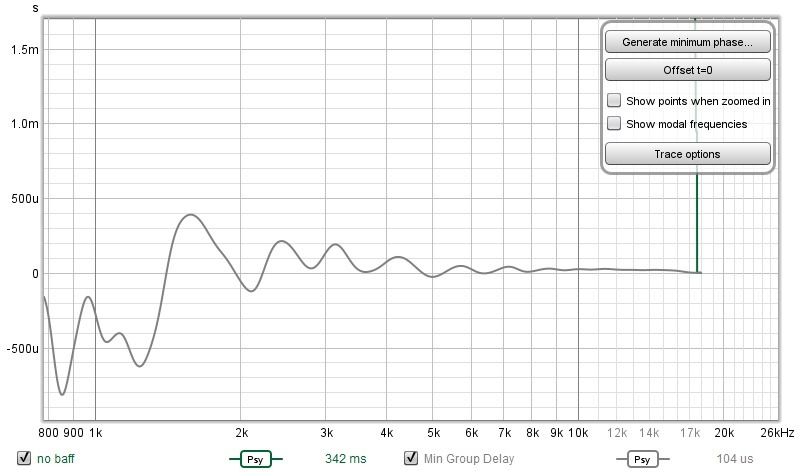The image size is (800, 473).
Task: Click the 1.0m vertical axis label
Action: pyautogui.click(x=24, y=123)
